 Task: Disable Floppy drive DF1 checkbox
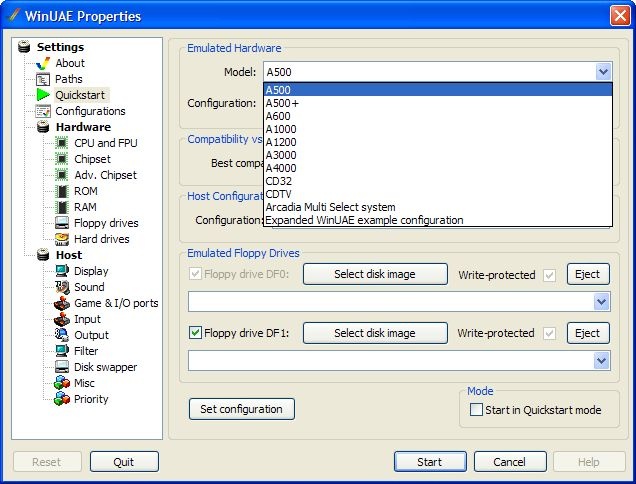pos(196,333)
